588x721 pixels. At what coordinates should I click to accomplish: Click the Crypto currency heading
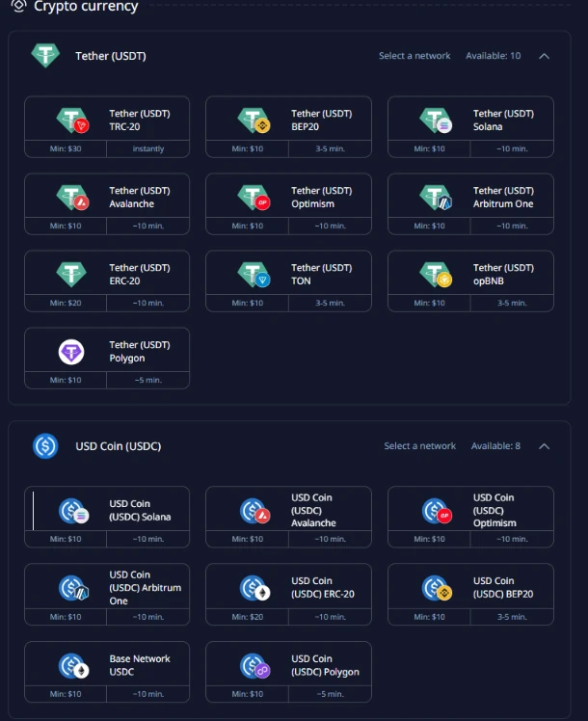coord(86,7)
